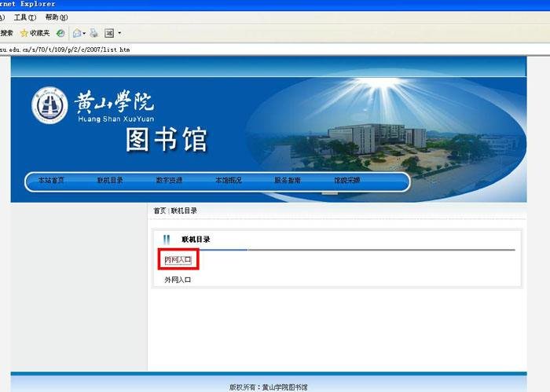The image size is (550, 392).
Task: Click the 搜索 toolbar button
Action: tap(6, 33)
